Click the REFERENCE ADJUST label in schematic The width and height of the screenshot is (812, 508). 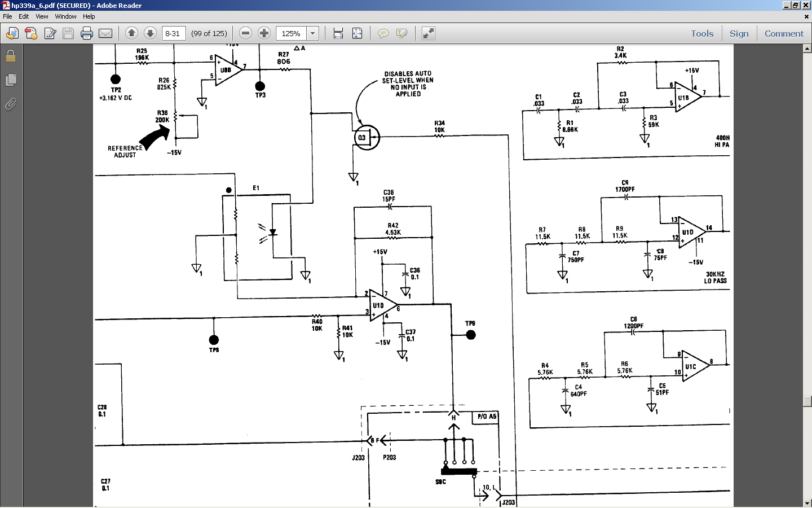[x=125, y=151]
